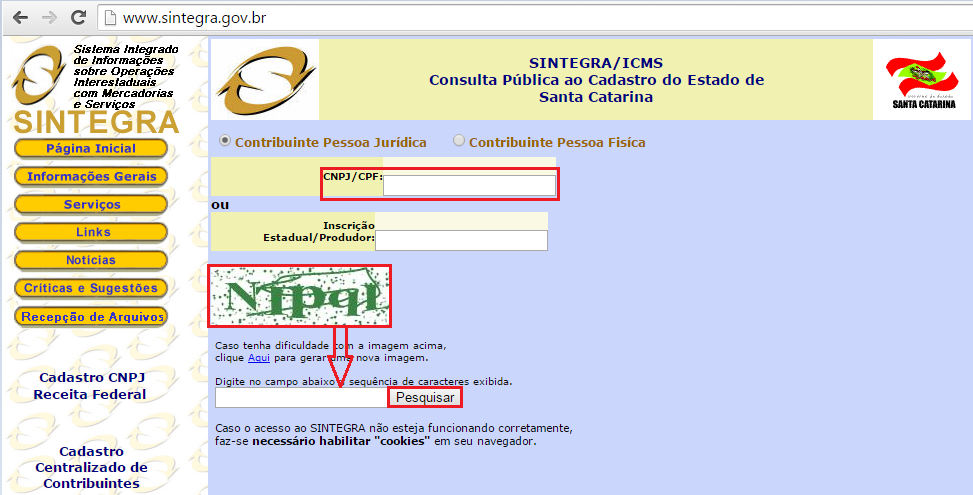Focus the www.sintegra.gov.br address bar
Screen dimensions: 973x495
pyautogui.click(x=534, y=18)
